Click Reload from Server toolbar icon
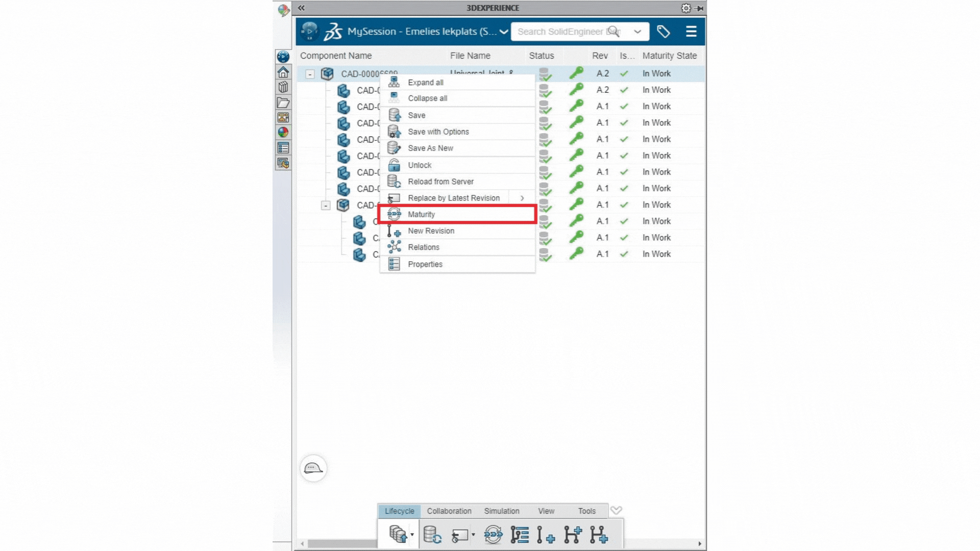Screen dimensions: 980x551 tap(432, 535)
